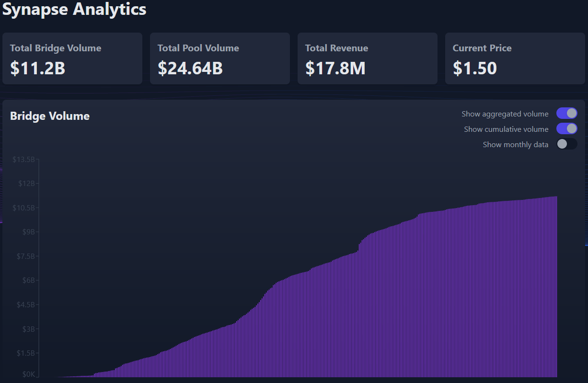Click the $24.64B pool volume value
The image size is (588, 383).
tap(190, 69)
